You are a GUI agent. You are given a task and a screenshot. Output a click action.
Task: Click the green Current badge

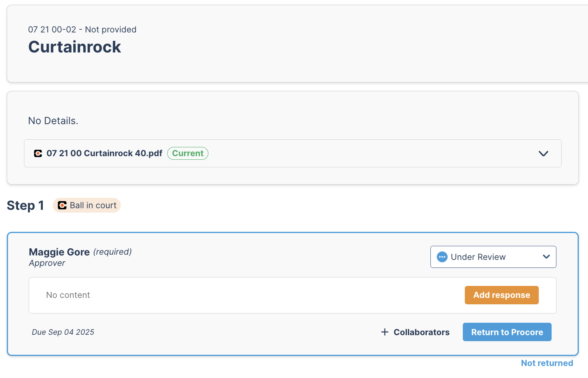(x=188, y=153)
